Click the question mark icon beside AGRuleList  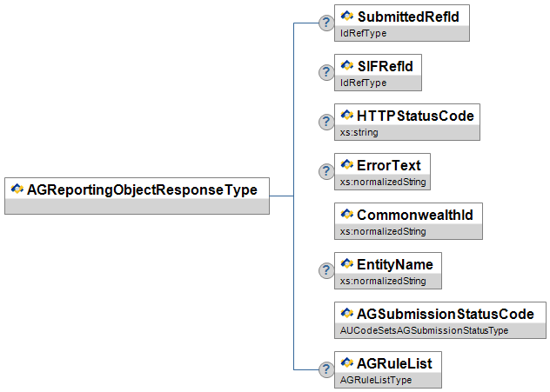tap(326, 370)
